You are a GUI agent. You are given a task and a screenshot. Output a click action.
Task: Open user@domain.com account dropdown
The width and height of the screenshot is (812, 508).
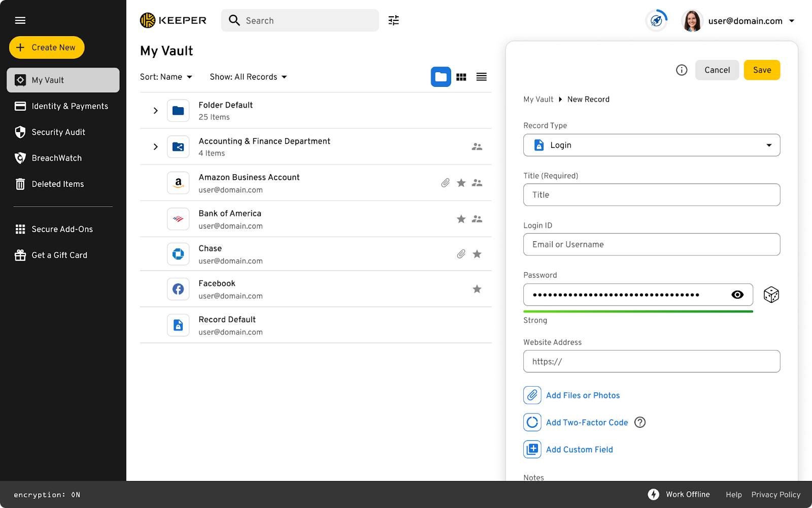click(x=752, y=21)
